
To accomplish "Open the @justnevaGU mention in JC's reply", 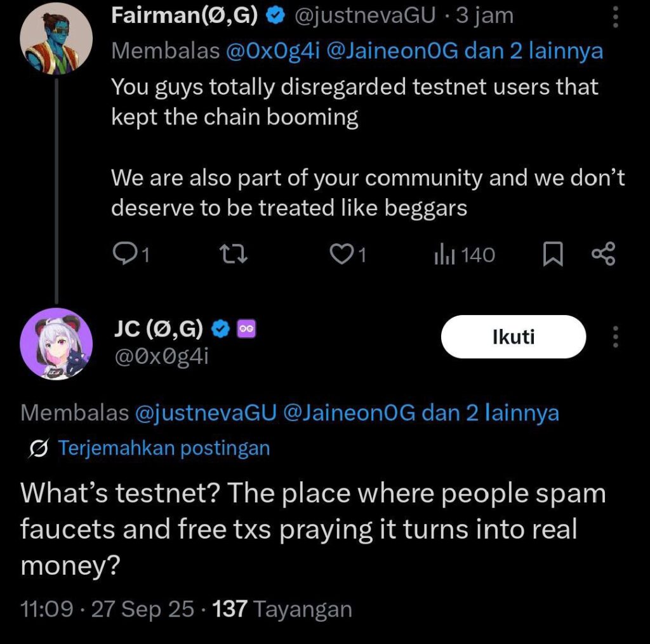I will [205, 413].
